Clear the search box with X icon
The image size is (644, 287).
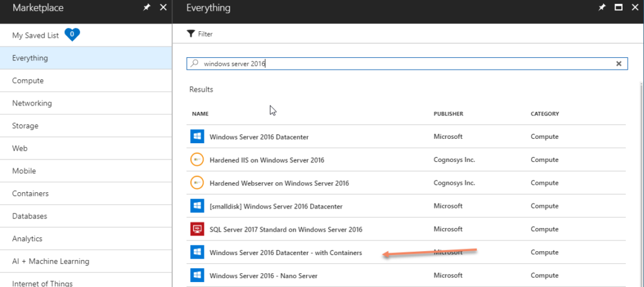(619, 63)
